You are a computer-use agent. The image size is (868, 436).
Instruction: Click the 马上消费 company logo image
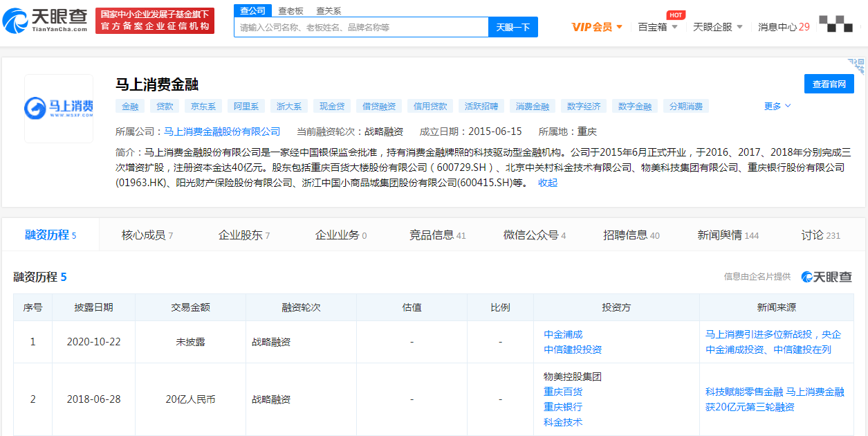(x=59, y=108)
